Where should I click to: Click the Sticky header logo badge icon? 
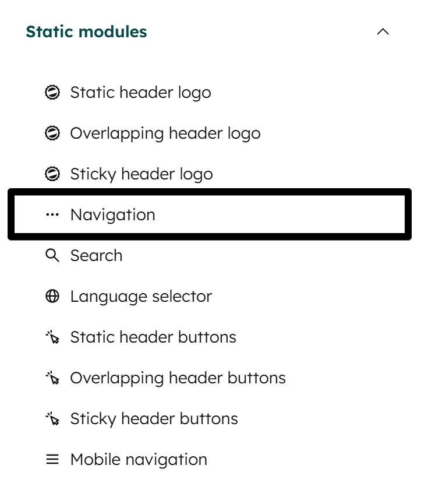(x=53, y=174)
